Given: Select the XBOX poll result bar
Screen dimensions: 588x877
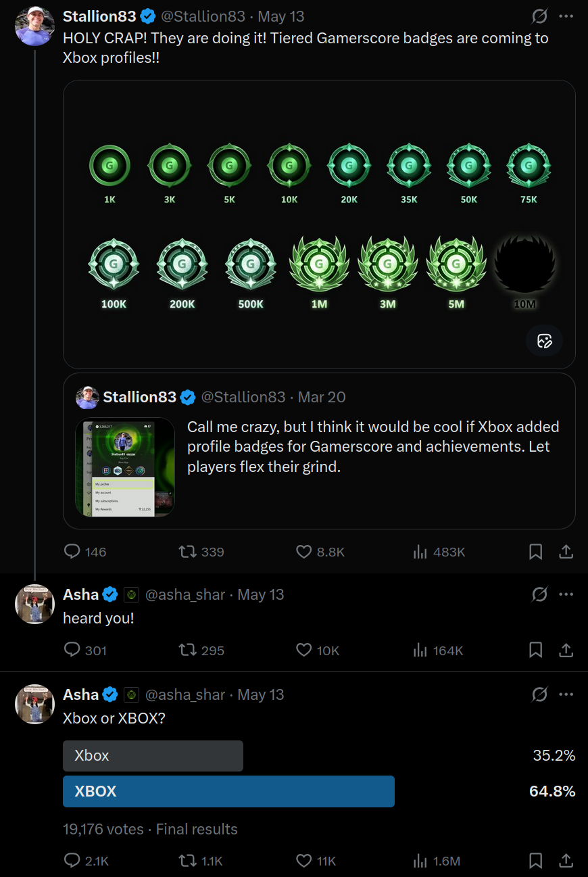Looking at the screenshot, I should coord(228,791).
